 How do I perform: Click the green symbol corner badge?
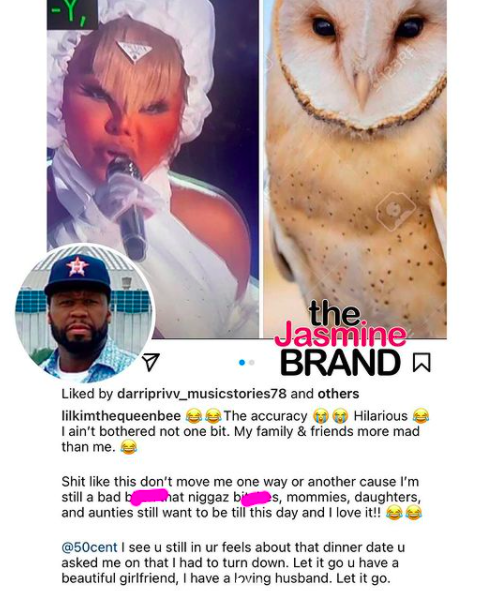pos(72,14)
